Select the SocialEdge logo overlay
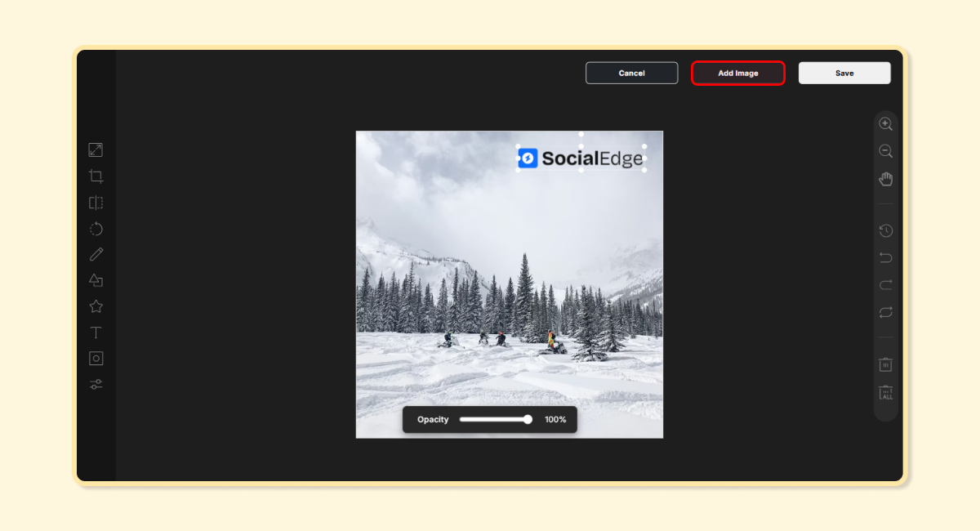The image size is (980, 531). coord(581,158)
